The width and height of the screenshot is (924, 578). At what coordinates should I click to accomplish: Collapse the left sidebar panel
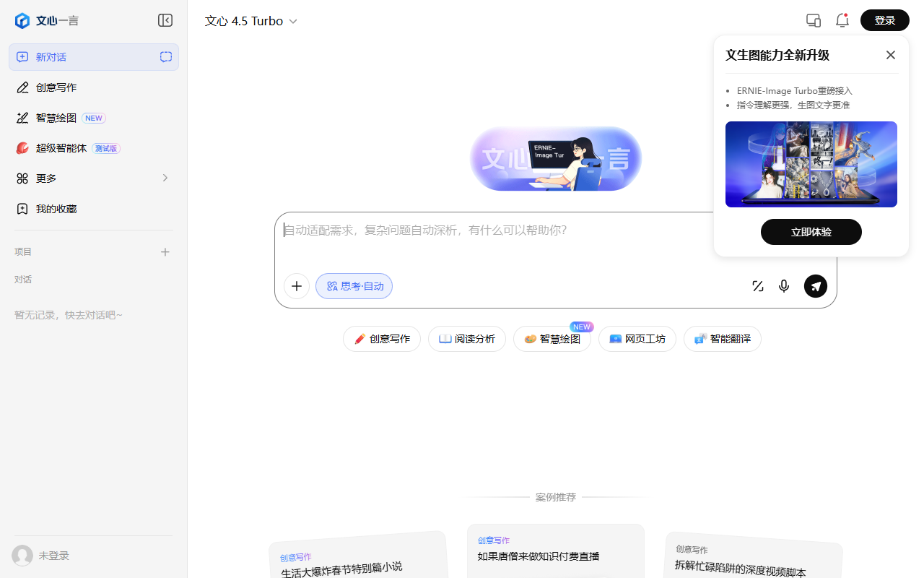pyautogui.click(x=165, y=20)
